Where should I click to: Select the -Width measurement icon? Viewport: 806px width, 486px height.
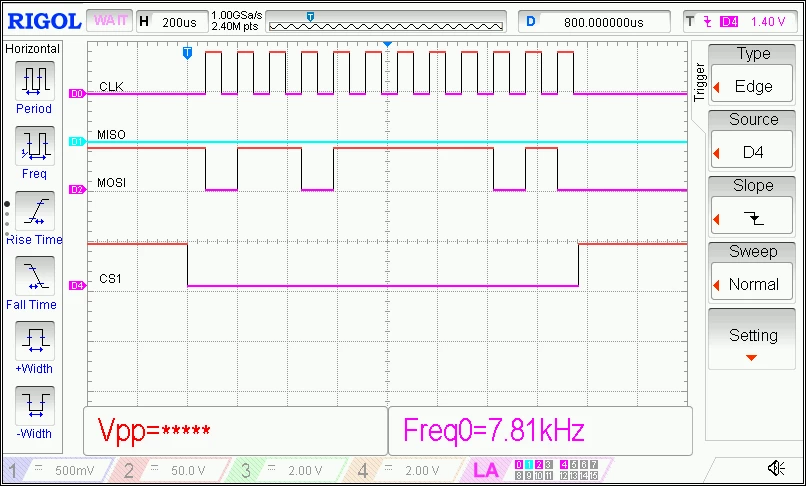pyautogui.click(x=34, y=405)
